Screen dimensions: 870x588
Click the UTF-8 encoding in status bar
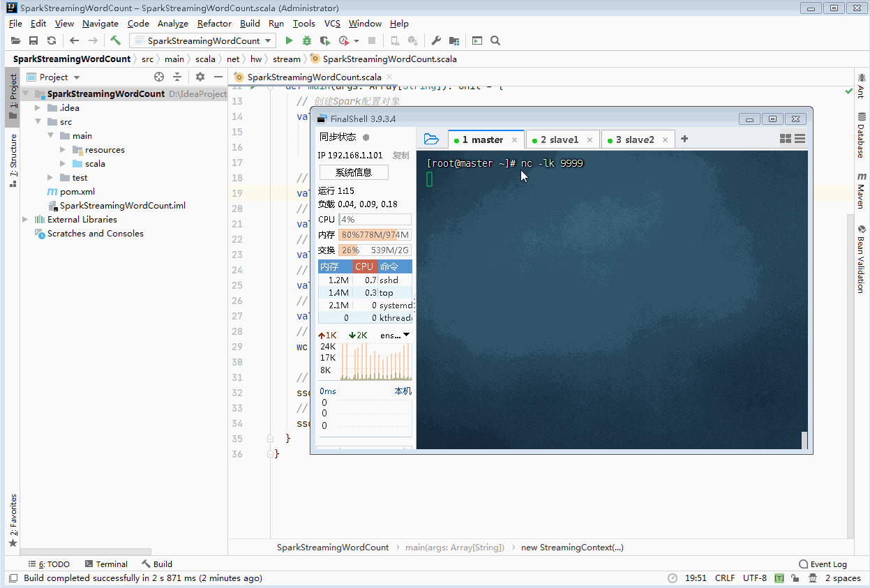pyautogui.click(x=755, y=578)
